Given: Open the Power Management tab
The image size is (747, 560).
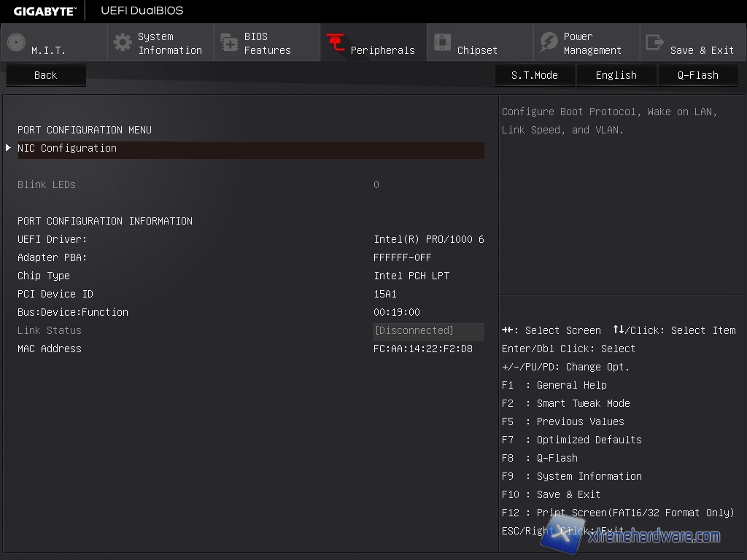Looking at the screenshot, I should coord(592,43).
